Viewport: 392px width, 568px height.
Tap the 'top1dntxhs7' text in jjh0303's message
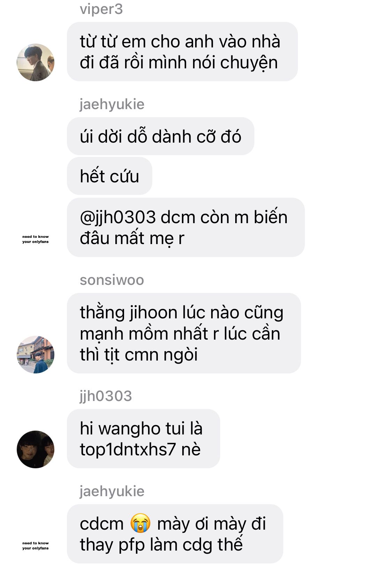128,449
